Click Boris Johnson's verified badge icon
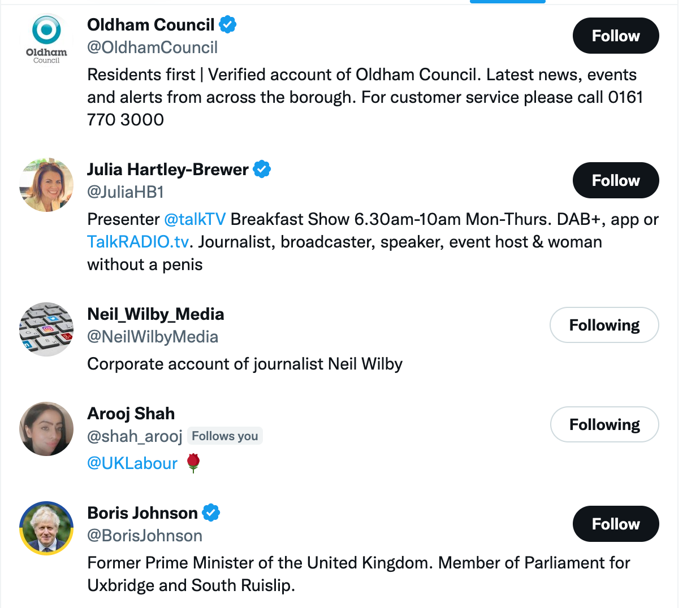Screen dimensions: 700x608 211,513
